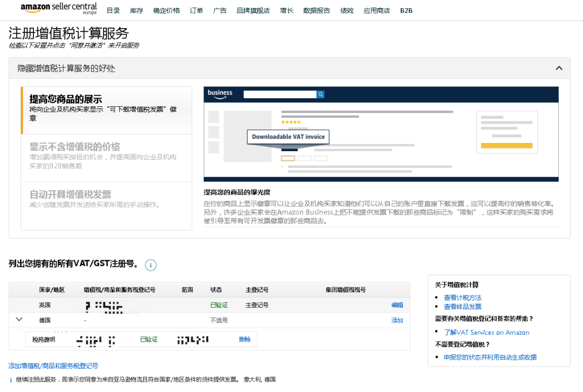Open the 绩效 menu
Image resolution: width=583 pixels, height=392 pixels.
point(347,10)
